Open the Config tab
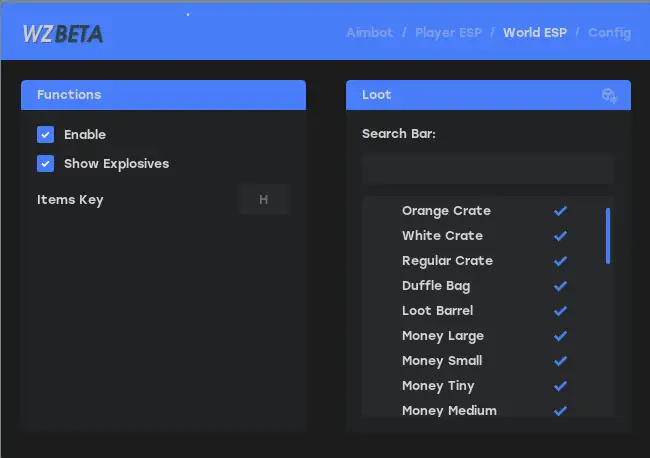 609,33
